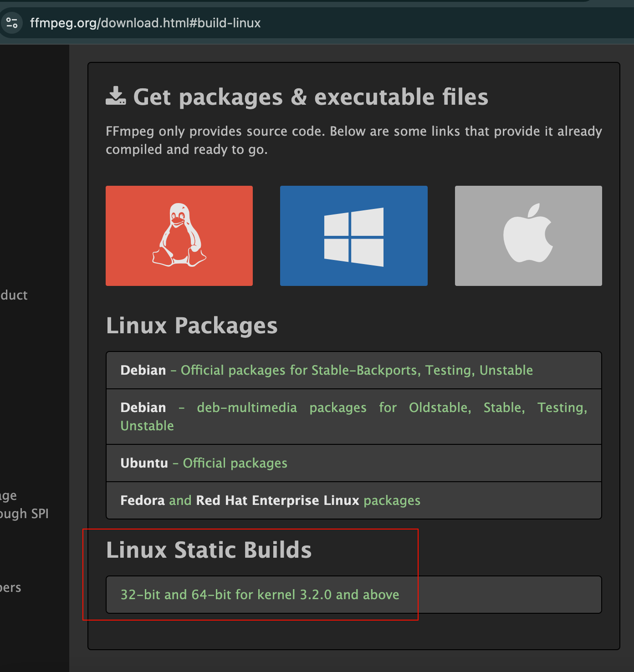Image resolution: width=634 pixels, height=672 pixels.
Task: Click the download icon beside Get packages heading
Action: 116,97
